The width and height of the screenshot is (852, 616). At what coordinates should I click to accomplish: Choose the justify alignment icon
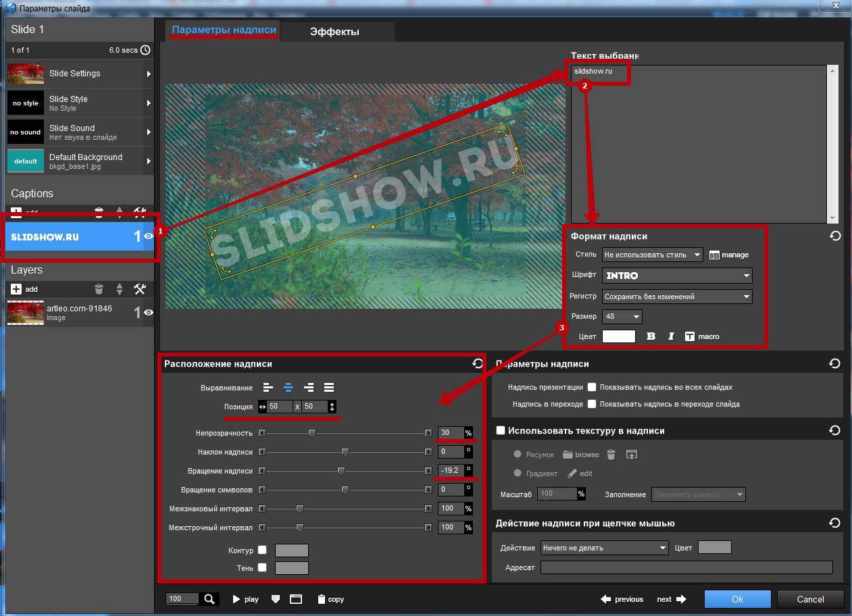(x=329, y=388)
